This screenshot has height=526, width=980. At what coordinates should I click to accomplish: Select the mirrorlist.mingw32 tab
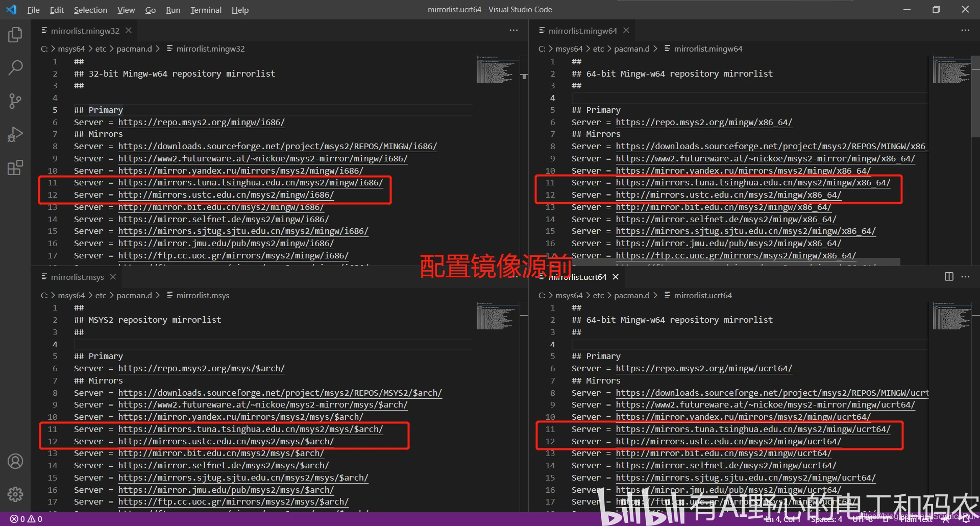coord(85,31)
